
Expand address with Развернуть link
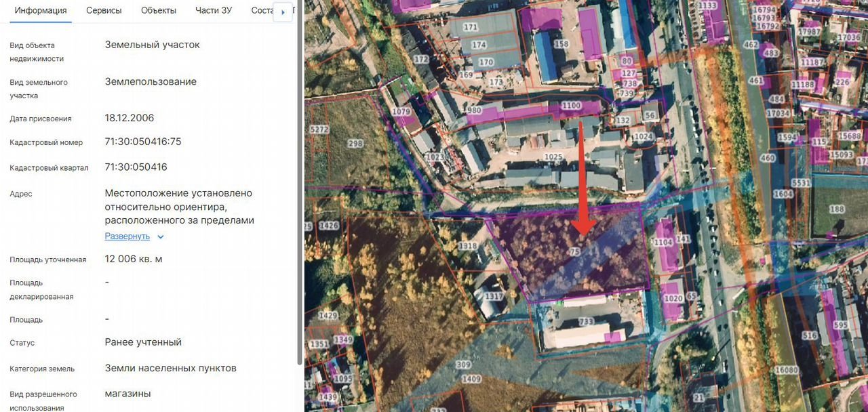(x=127, y=236)
